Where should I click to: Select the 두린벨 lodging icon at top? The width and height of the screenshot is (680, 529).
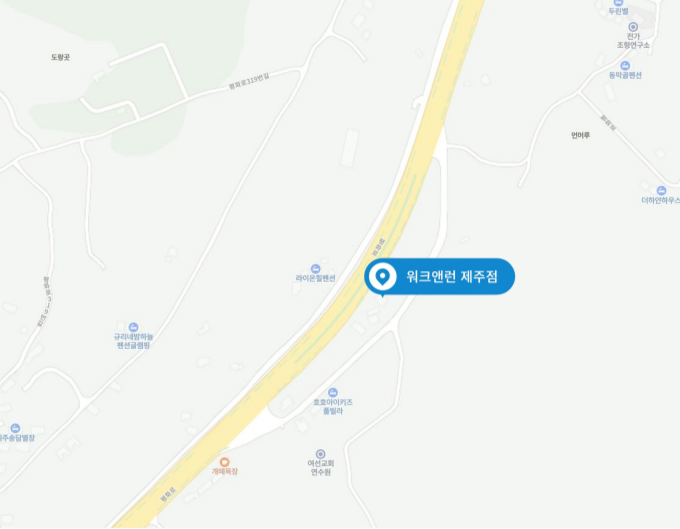click(x=618, y=3)
